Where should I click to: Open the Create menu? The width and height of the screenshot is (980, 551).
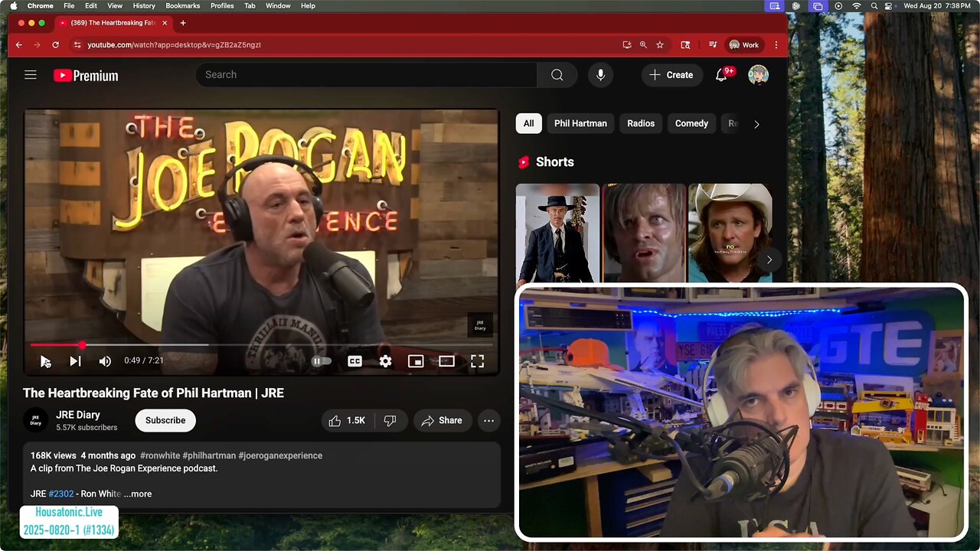[671, 75]
